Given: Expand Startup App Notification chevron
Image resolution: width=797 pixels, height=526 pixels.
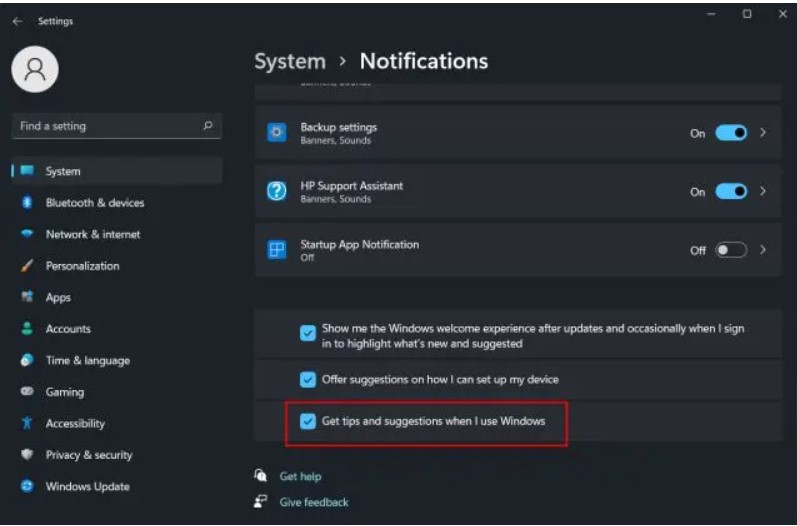Looking at the screenshot, I should point(764,250).
